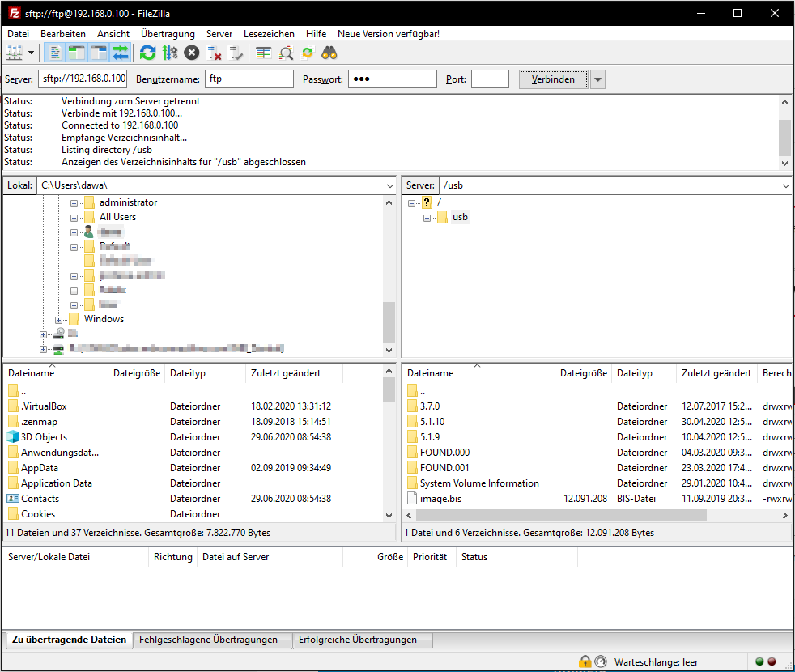Disconnect from the current server
Viewport: 795px width, 672px height.
(214, 53)
